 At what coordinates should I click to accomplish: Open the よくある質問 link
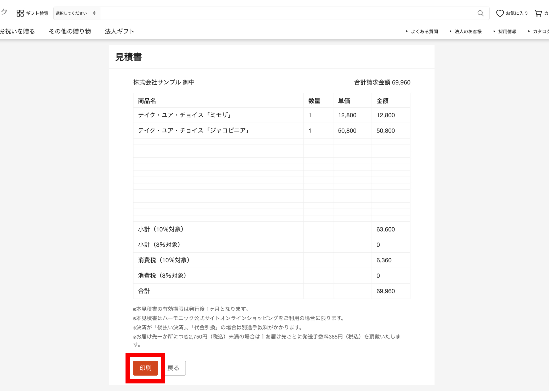[425, 31]
